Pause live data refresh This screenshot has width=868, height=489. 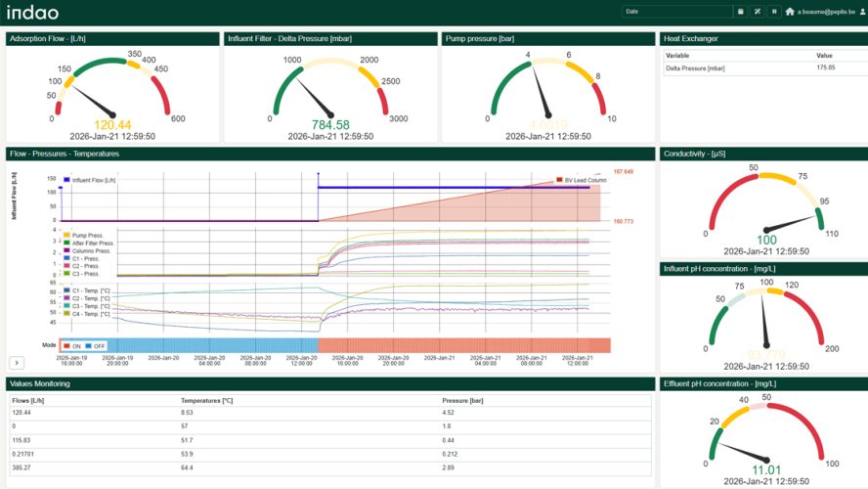(774, 12)
